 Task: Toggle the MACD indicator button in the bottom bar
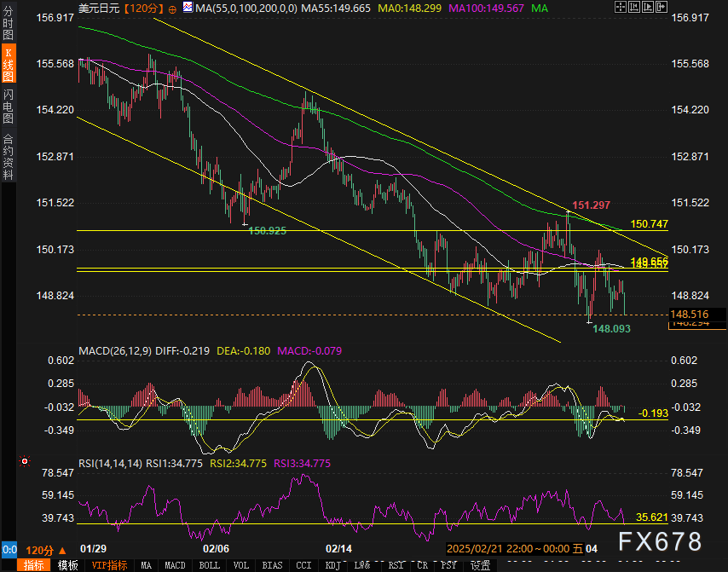coord(175,565)
